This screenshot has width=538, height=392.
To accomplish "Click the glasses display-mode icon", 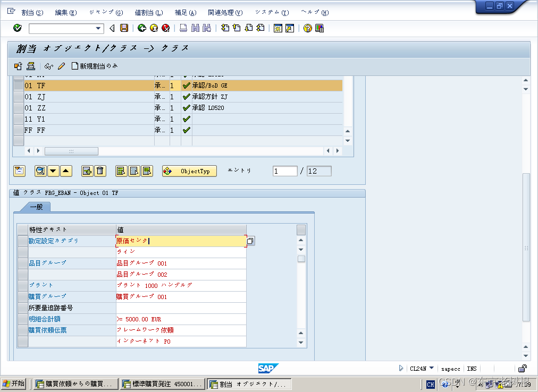I will coord(48,66).
